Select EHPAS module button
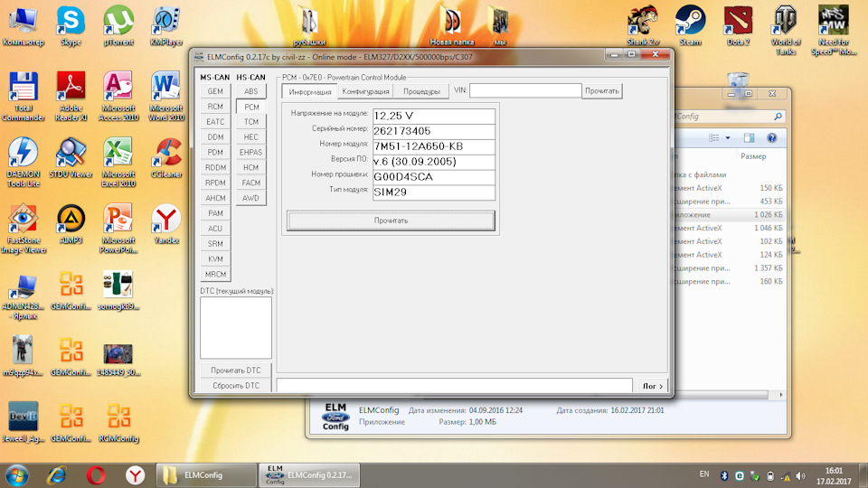The image size is (868, 488). click(x=250, y=152)
